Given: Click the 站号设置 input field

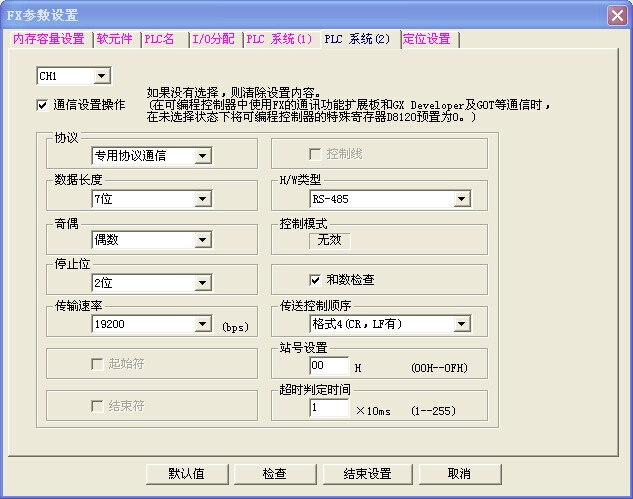Looking at the screenshot, I should (x=329, y=367).
